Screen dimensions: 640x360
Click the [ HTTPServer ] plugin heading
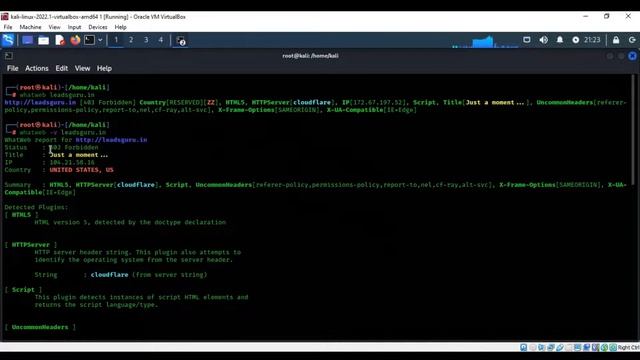coord(31,245)
